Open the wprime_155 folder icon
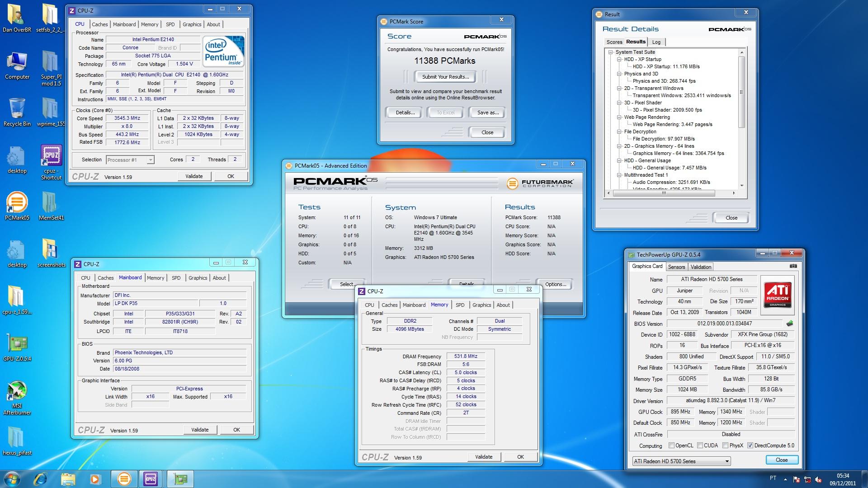Screen dimensions: 868x488 tap(51, 112)
